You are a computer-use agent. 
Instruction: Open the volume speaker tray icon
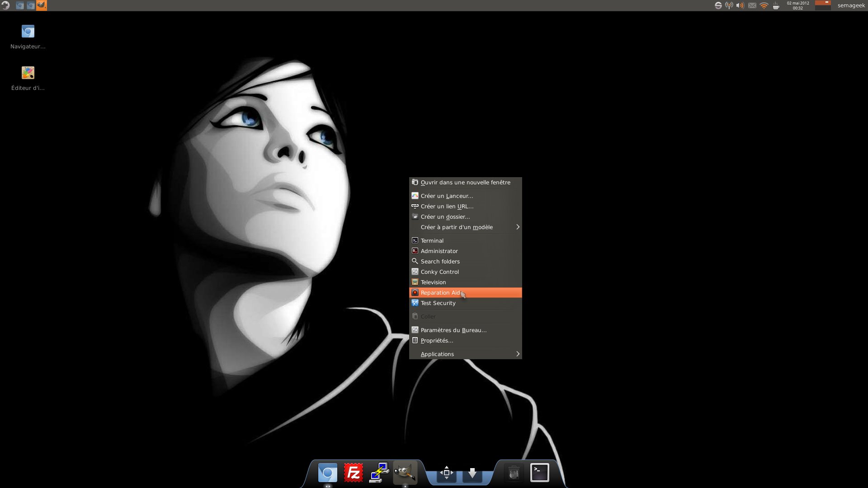click(x=740, y=5)
